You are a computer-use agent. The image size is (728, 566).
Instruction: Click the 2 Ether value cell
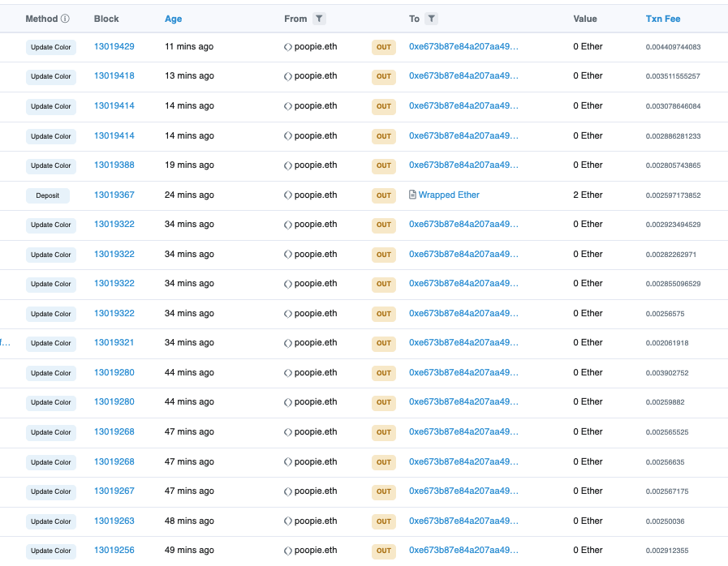coord(588,195)
